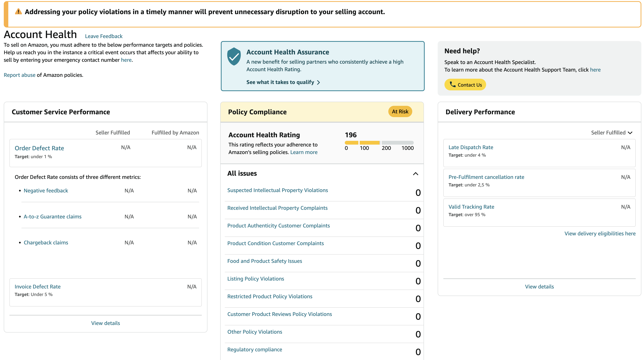Image resolution: width=644 pixels, height=360 pixels.
Task: Open the Chargeback claims link
Action: pos(46,243)
